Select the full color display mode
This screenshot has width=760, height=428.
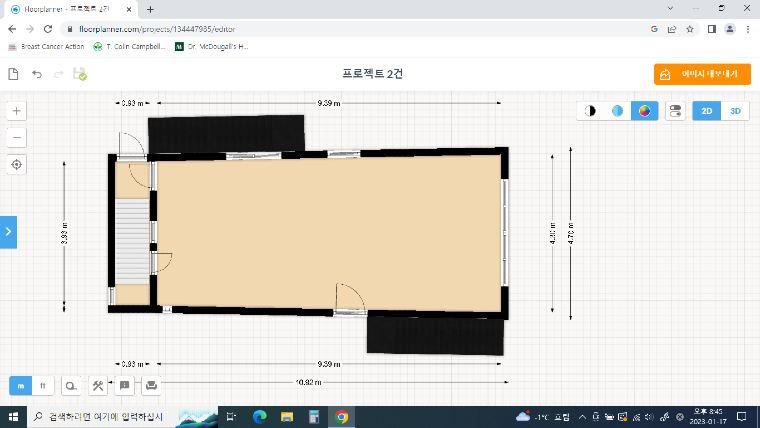point(645,111)
